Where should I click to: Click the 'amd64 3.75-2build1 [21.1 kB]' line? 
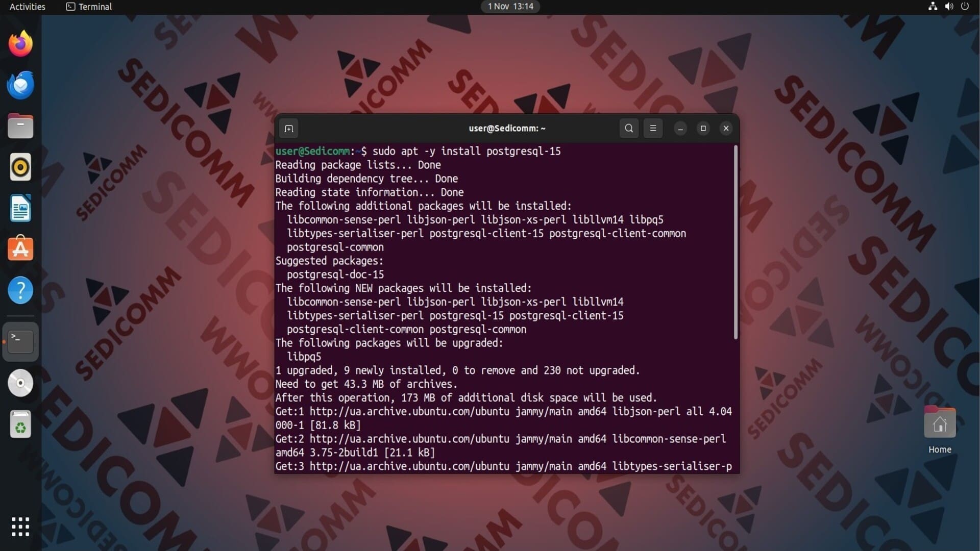click(x=355, y=453)
